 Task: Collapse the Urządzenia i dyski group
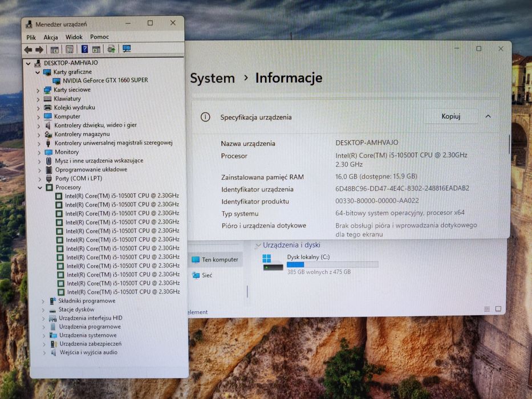click(258, 246)
